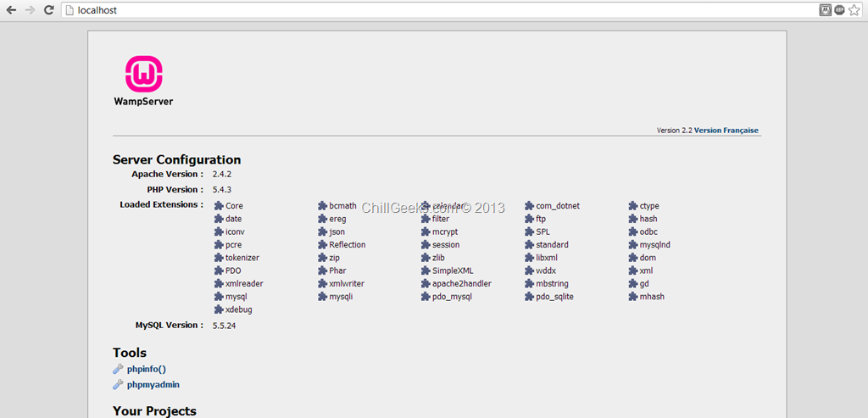Select the dom extension name
This screenshot has height=418, width=868.
point(648,258)
